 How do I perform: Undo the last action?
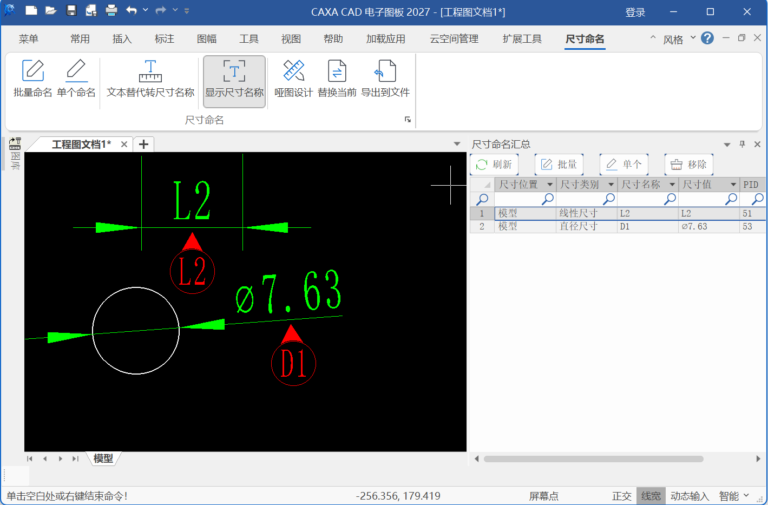(131, 10)
